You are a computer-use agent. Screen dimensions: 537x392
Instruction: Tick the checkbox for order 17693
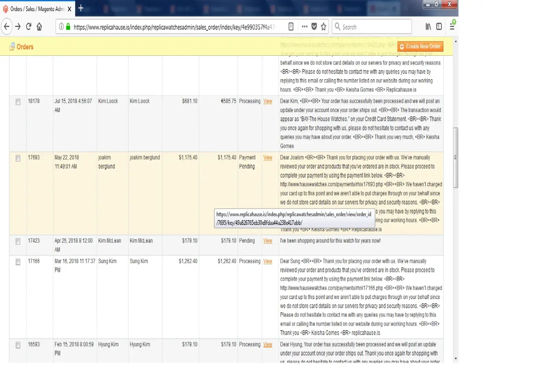pos(18,158)
